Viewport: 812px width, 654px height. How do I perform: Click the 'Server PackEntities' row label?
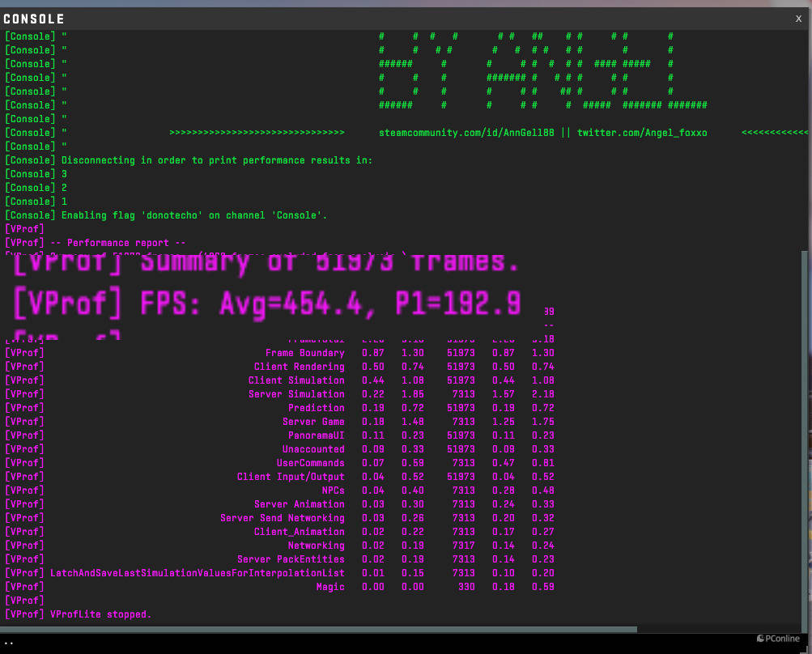pyautogui.click(x=291, y=559)
